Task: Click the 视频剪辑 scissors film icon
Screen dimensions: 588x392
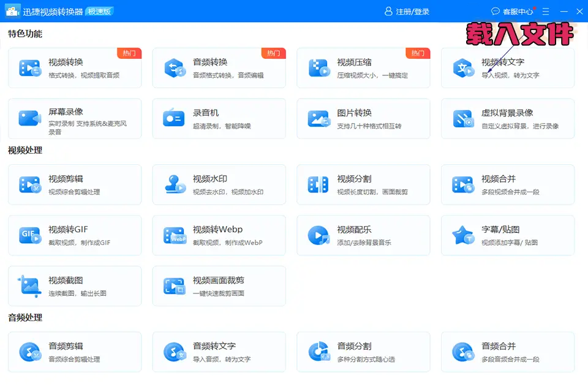Action: 30,184
